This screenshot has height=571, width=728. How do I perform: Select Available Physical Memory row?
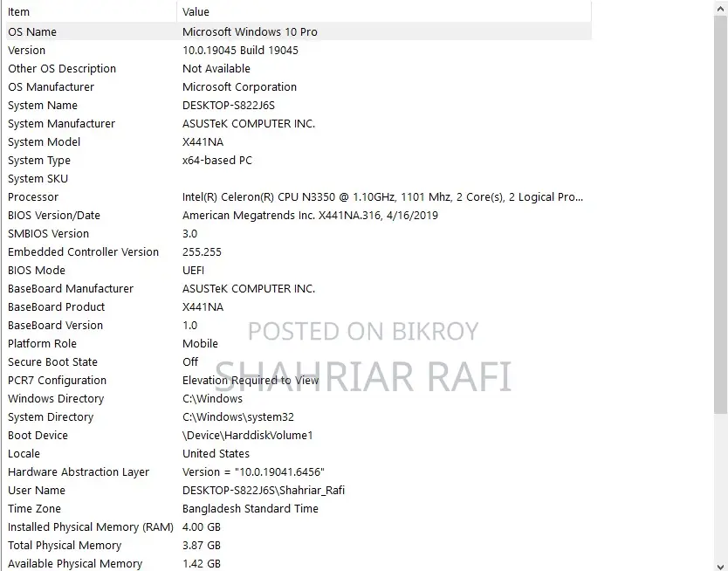click(x=298, y=563)
